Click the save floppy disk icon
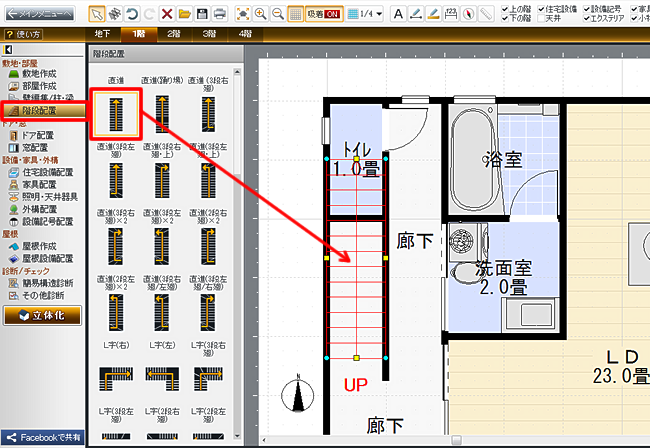The width and height of the screenshot is (650, 448). [201, 14]
